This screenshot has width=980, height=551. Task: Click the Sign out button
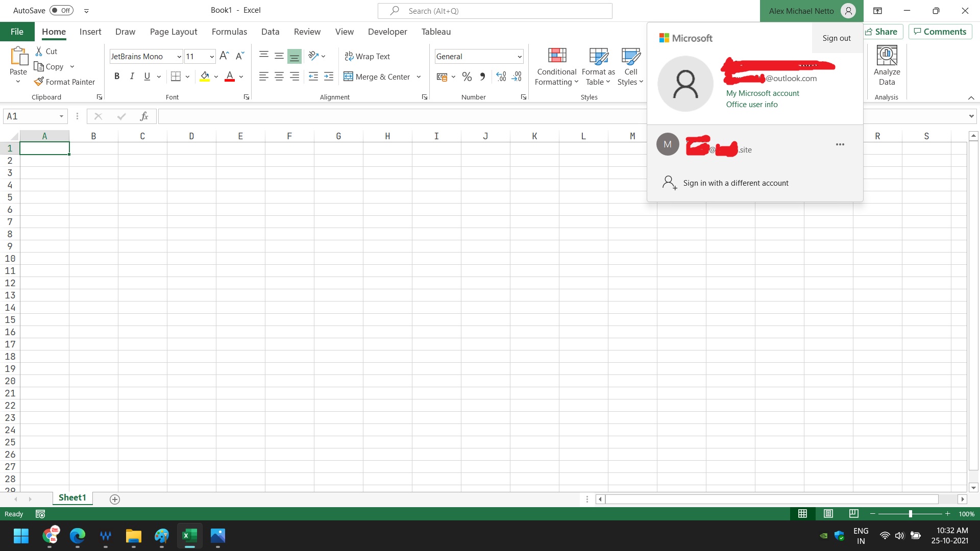click(836, 38)
